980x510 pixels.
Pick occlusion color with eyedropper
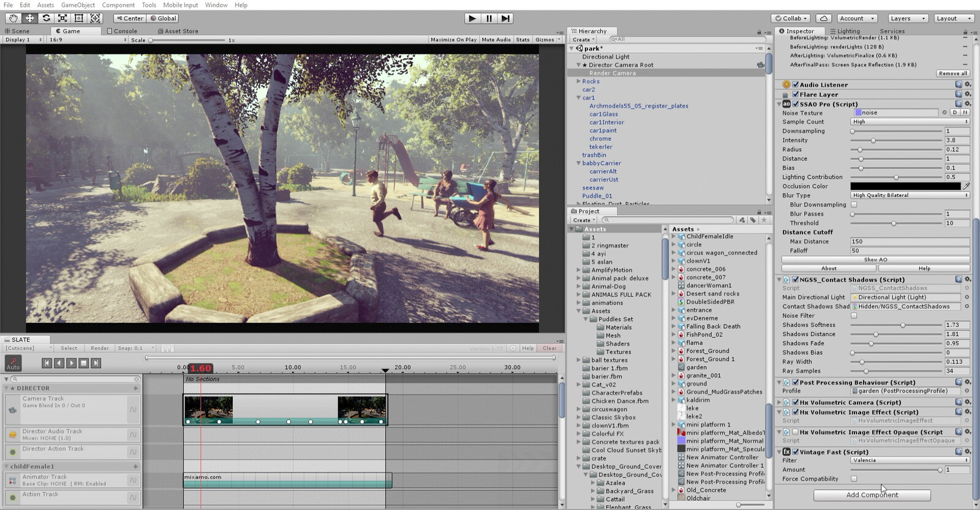[967, 186]
